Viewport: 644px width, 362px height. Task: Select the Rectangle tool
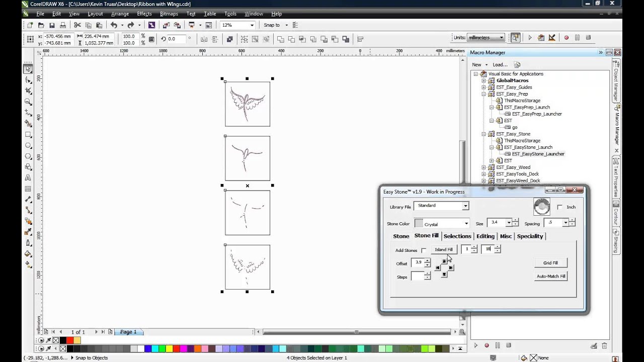28,135
